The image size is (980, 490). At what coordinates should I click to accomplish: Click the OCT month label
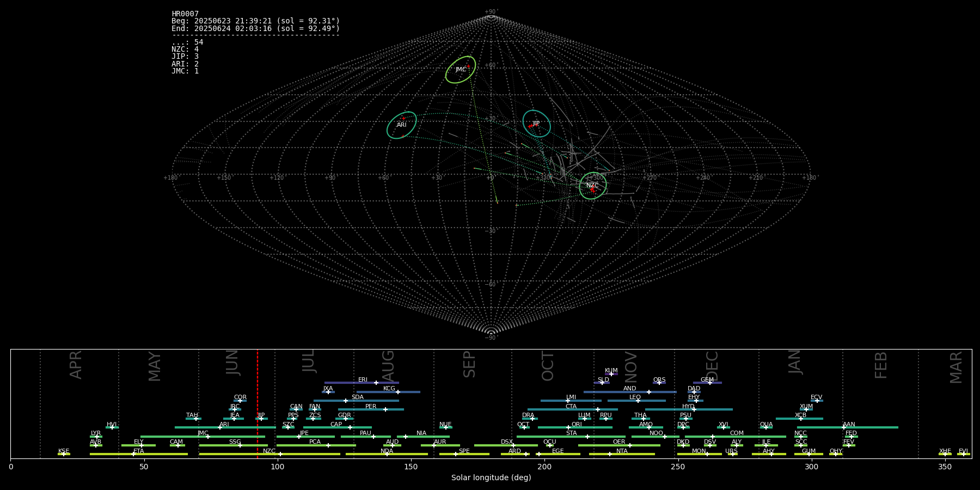548,366
